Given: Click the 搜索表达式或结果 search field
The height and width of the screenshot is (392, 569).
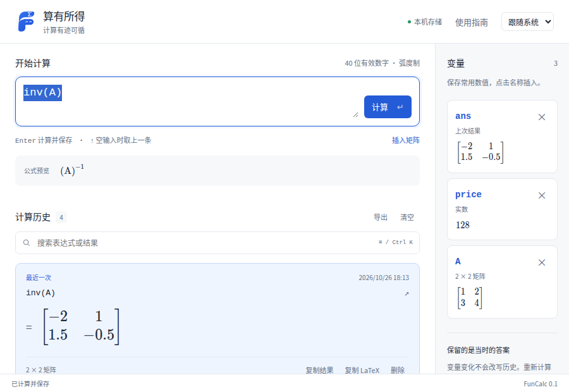Looking at the screenshot, I should pyautogui.click(x=217, y=243).
